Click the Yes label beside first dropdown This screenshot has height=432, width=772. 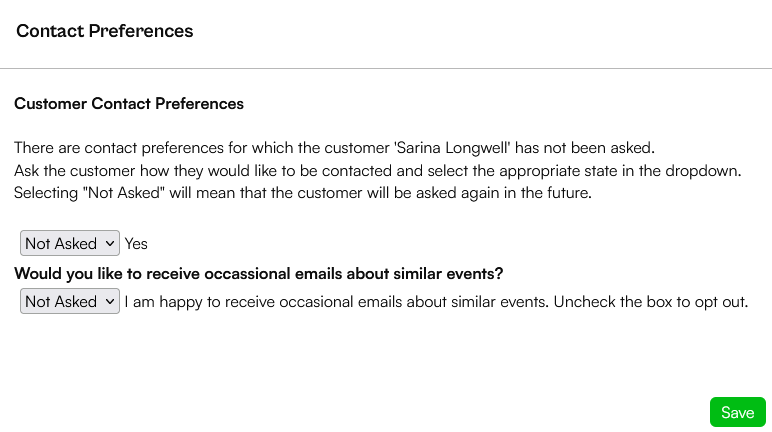tap(136, 243)
